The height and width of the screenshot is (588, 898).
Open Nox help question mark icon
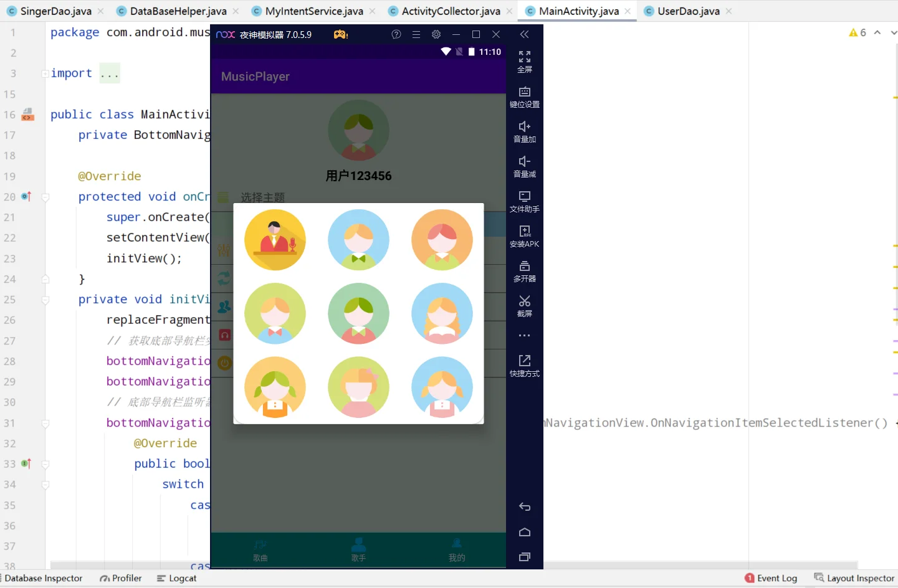coord(396,34)
